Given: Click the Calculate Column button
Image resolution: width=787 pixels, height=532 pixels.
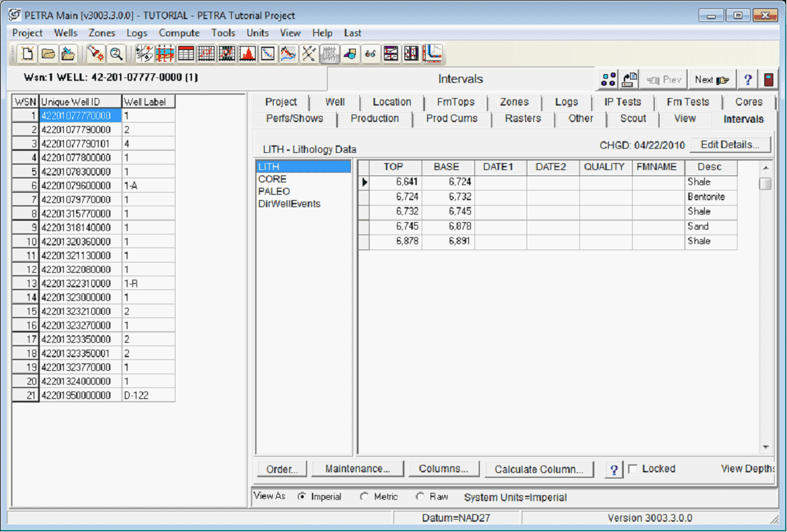Looking at the screenshot, I should point(539,469).
